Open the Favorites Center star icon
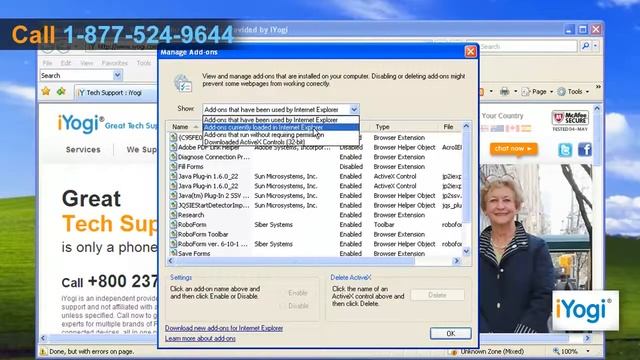Viewport: 640px width, 360px height. coord(46,91)
